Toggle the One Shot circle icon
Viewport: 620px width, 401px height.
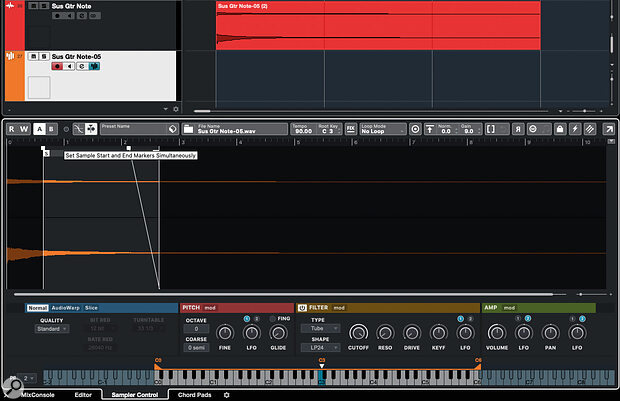click(x=415, y=129)
